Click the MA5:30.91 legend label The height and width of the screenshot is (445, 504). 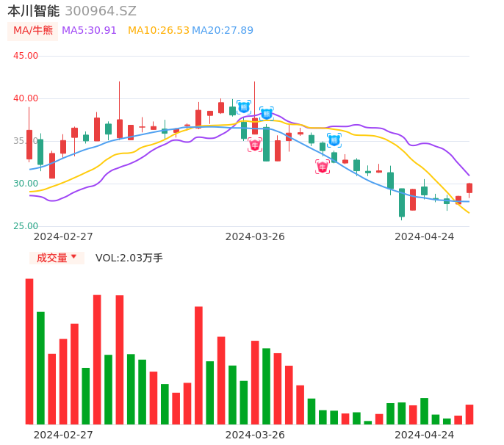89,31
